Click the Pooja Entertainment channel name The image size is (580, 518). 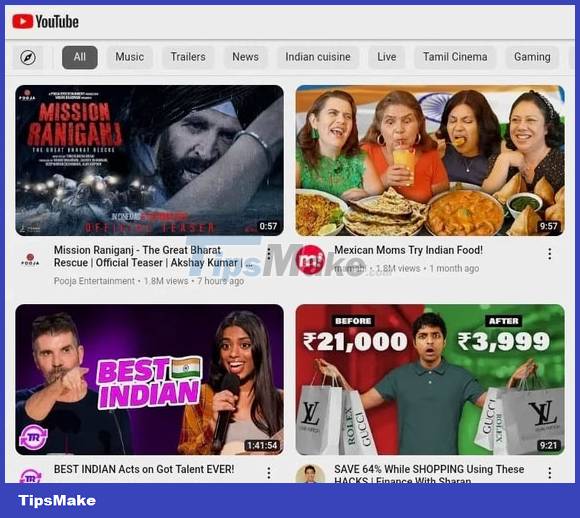tap(94, 281)
